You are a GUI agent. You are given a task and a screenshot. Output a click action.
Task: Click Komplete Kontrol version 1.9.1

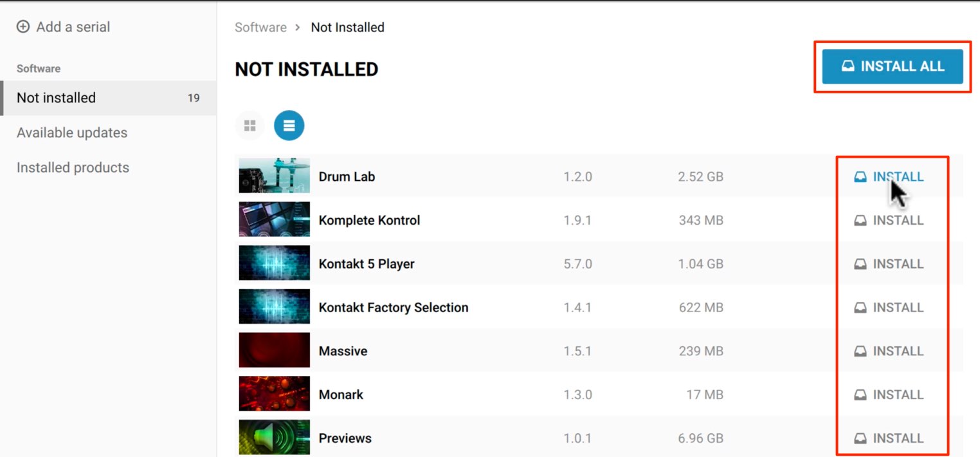click(577, 220)
